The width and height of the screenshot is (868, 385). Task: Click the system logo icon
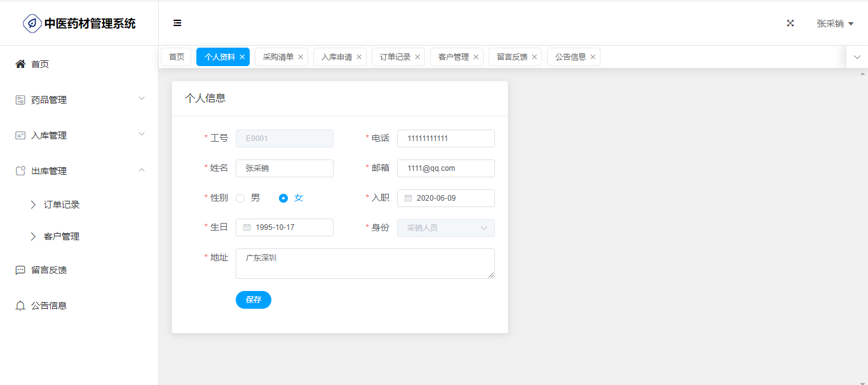pyautogui.click(x=32, y=24)
